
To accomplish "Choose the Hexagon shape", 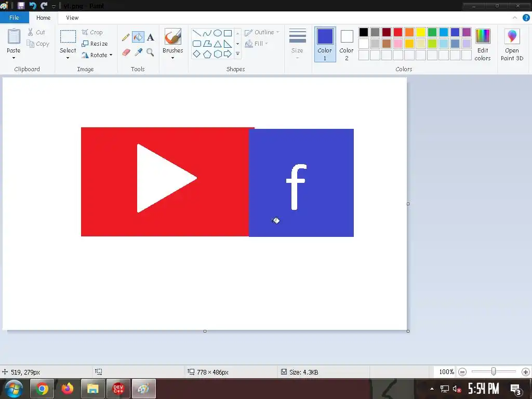I will [x=218, y=54].
